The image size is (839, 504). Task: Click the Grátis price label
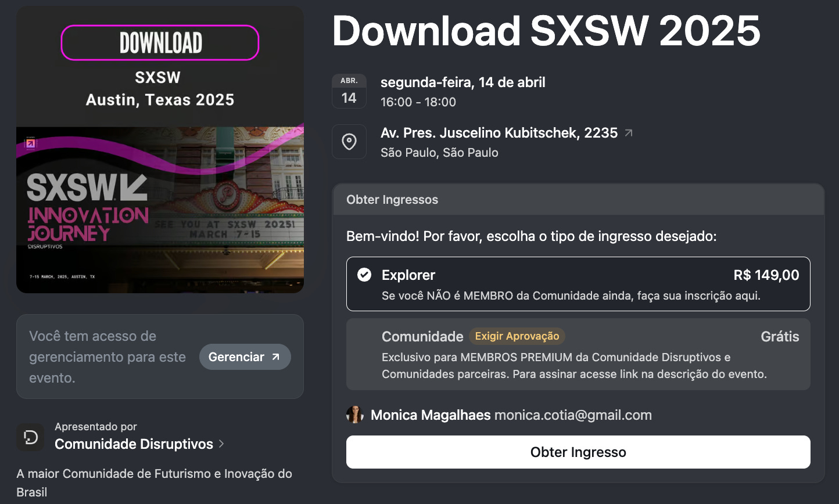[x=780, y=337]
